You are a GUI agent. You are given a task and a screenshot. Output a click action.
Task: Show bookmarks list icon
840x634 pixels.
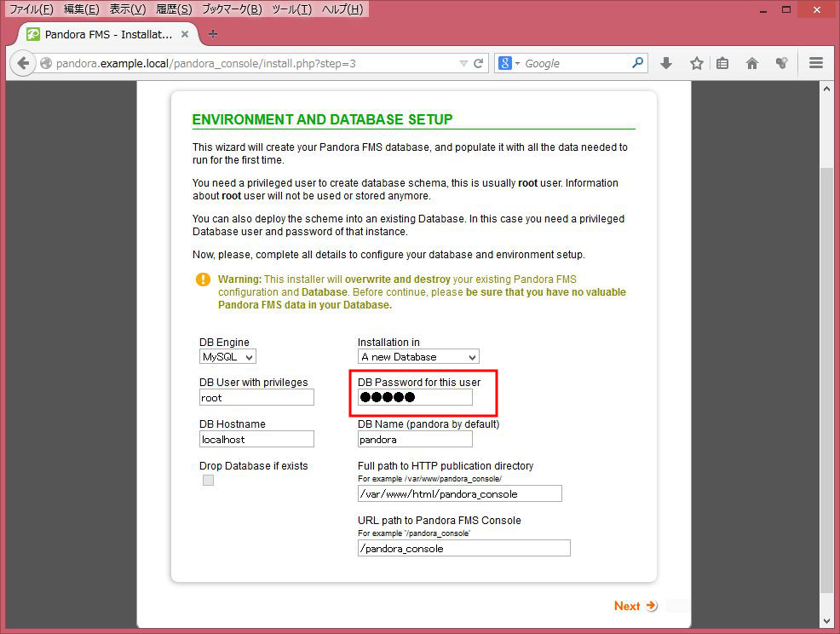pos(722,63)
